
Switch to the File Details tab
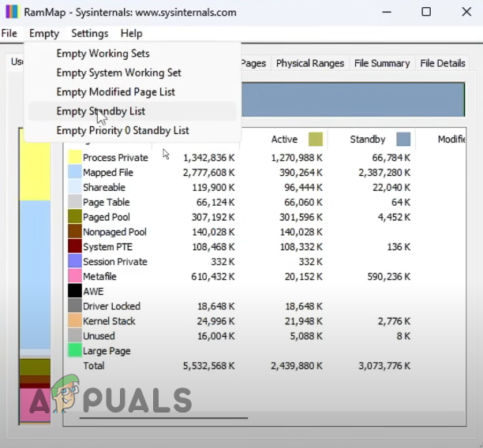click(x=443, y=63)
